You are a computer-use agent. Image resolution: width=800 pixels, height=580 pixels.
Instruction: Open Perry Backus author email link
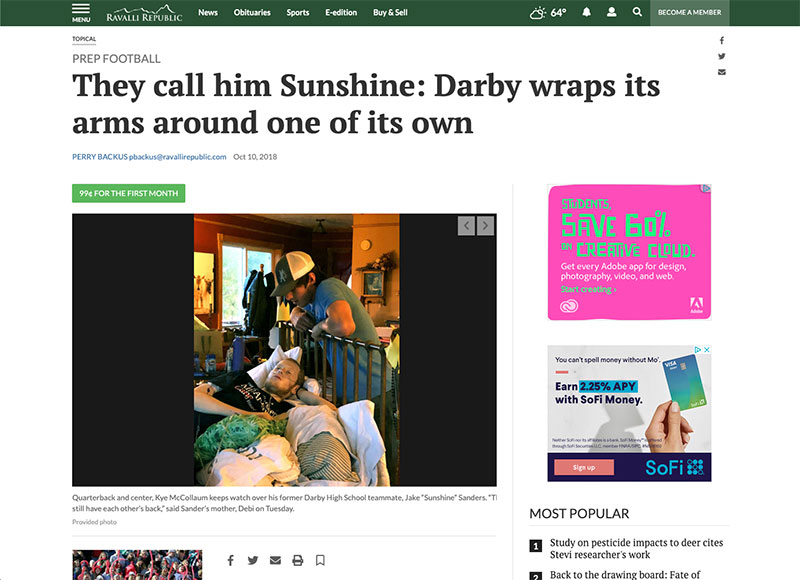click(178, 157)
